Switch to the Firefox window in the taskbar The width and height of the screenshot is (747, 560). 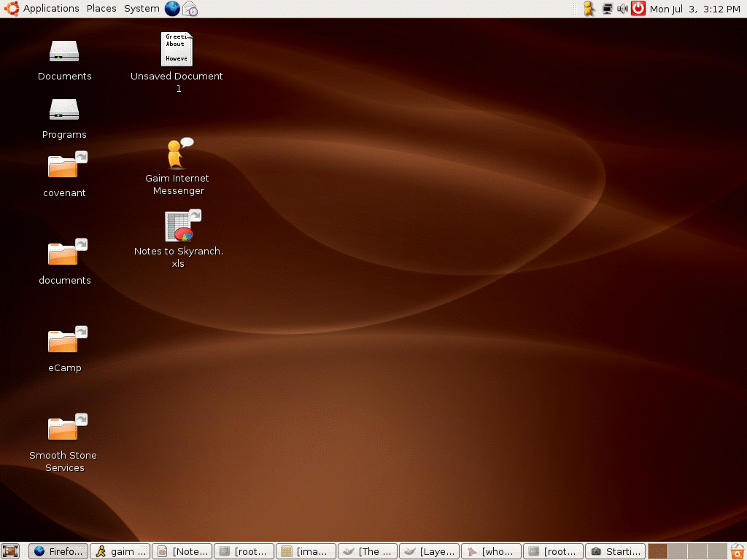(x=58, y=551)
